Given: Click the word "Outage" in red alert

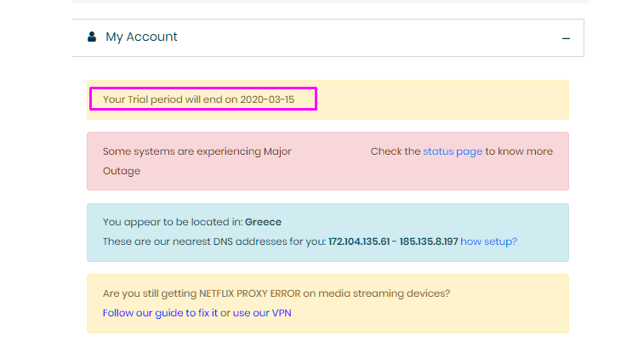Looking at the screenshot, I should click(121, 171).
